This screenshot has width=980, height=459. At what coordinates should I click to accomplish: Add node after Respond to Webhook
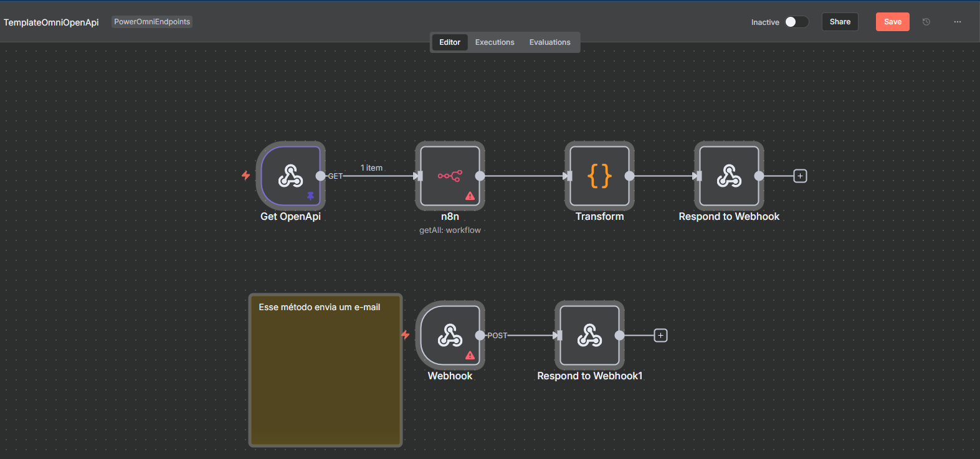coord(800,176)
